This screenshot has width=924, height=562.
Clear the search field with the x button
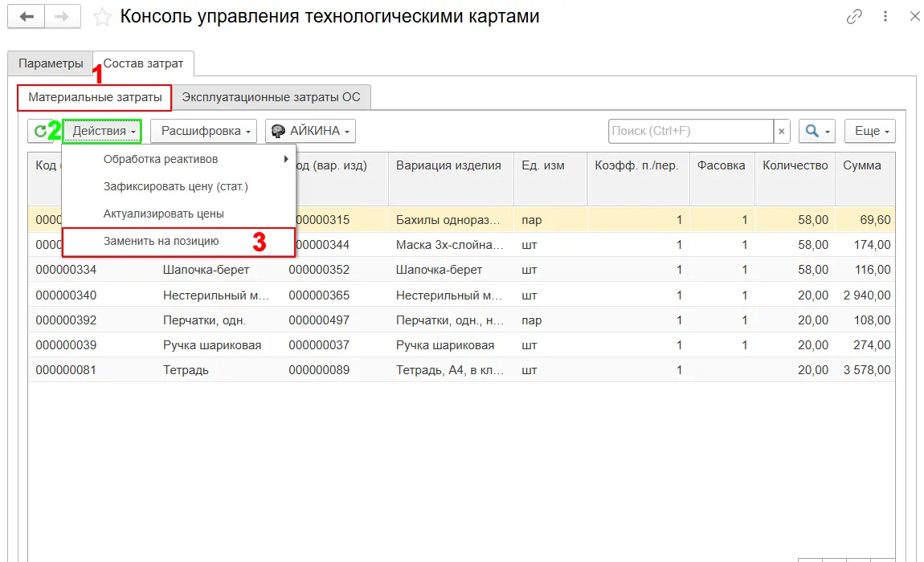(x=782, y=131)
